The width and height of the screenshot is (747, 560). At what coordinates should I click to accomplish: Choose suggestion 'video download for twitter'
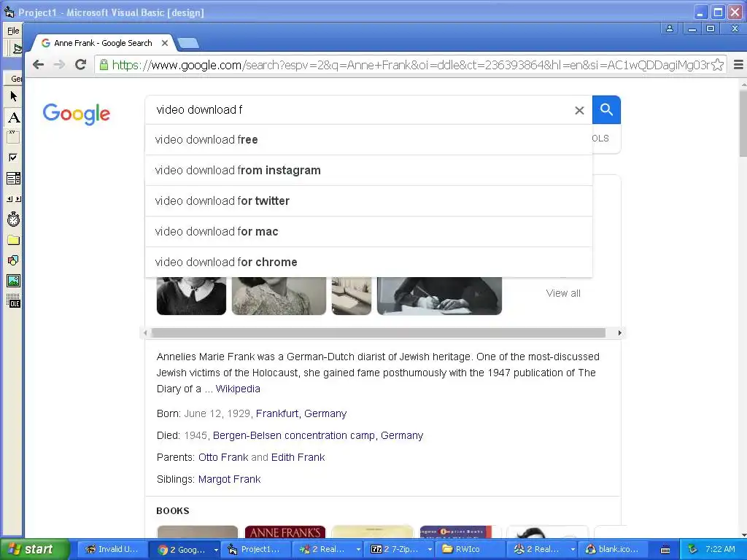click(x=368, y=201)
